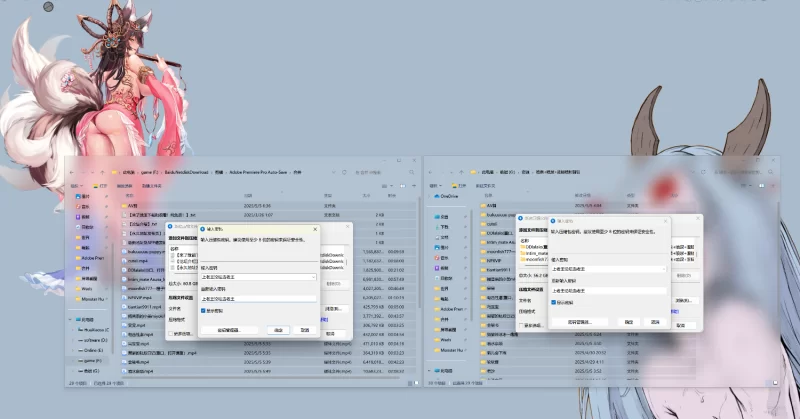This screenshot has height=419, width=800.
Task: Click 新建文件夹 in right Explorer toolbar
Action: pos(485,186)
